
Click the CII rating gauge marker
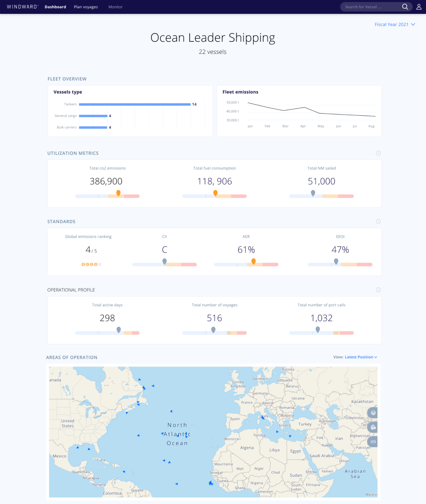click(x=164, y=262)
